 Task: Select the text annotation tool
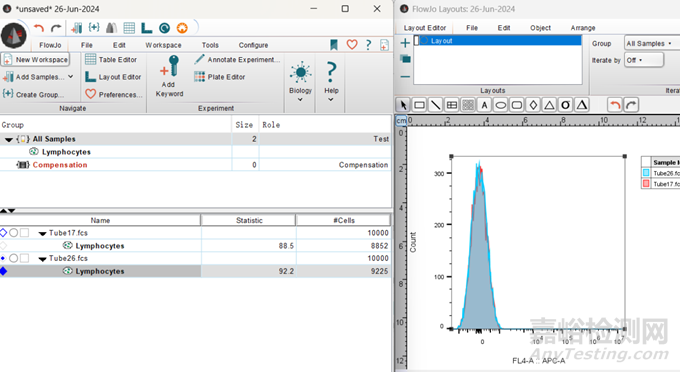click(484, 105)
